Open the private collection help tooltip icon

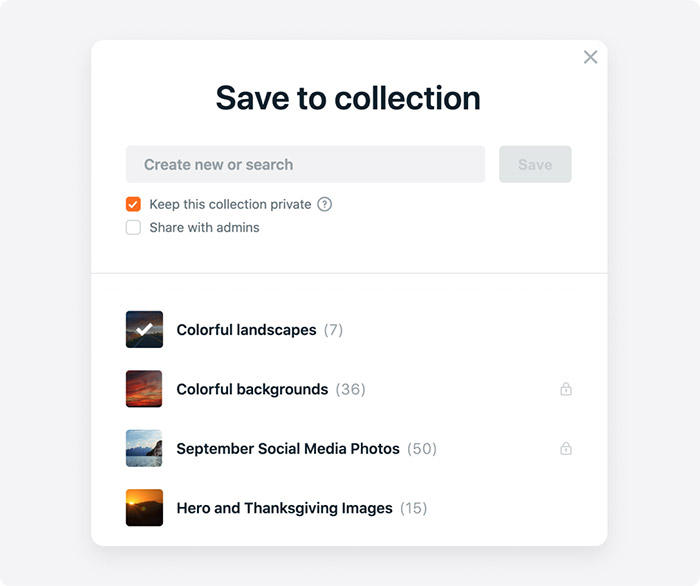pyautogui.click(x=325, y=204)
